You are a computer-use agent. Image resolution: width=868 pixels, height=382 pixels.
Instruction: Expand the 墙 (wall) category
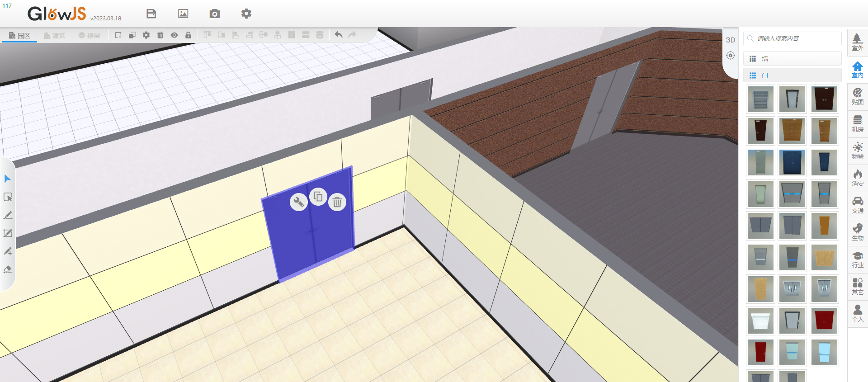tap(792, 59)
